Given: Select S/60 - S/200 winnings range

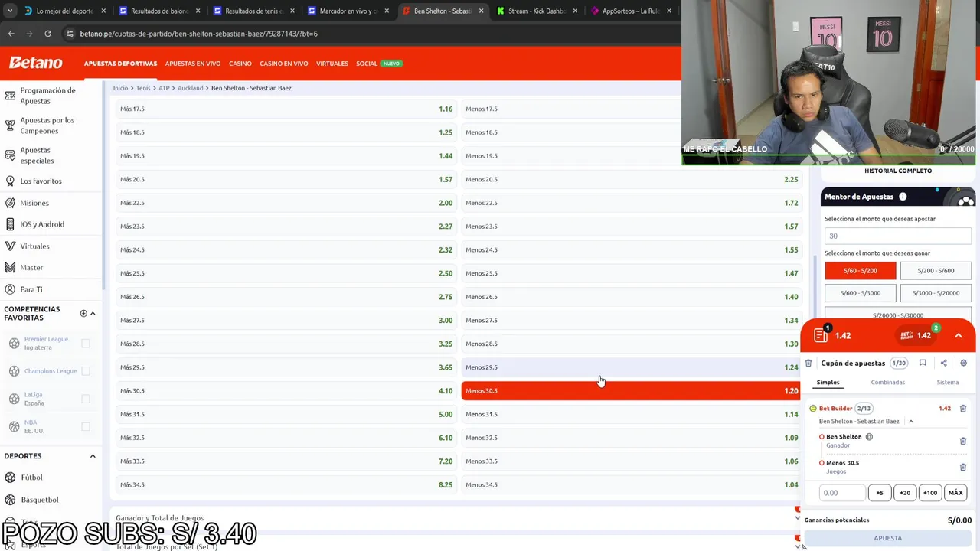Looking at the screenshot, I should coord(860,270).
